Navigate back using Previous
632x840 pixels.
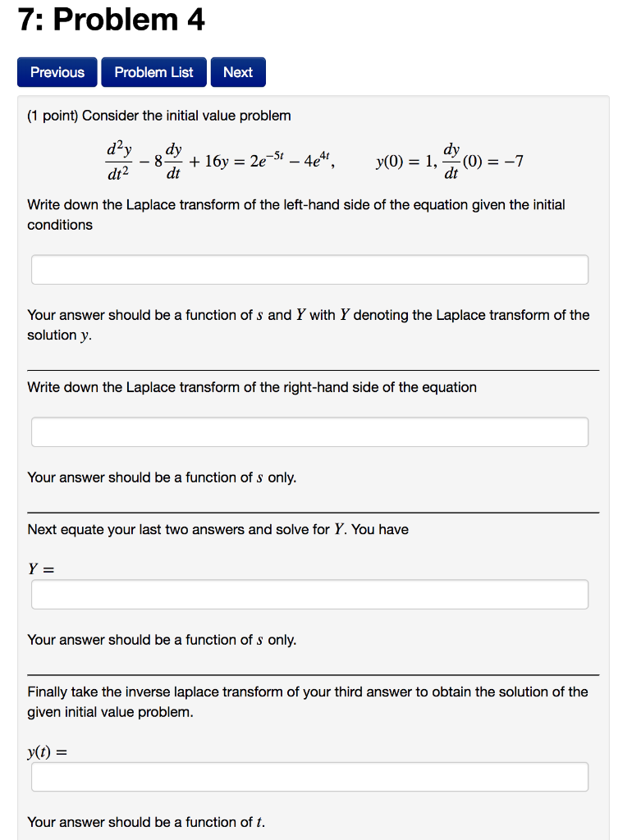point(57,72)
